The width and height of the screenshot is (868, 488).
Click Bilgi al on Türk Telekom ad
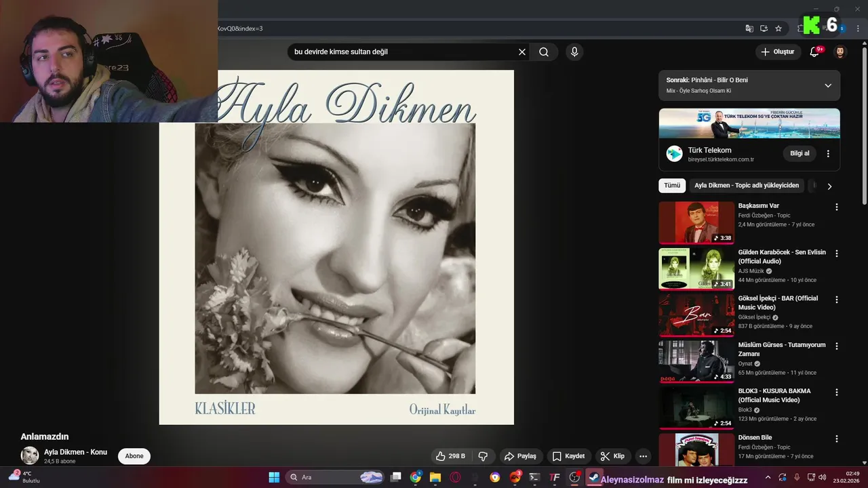800,153
